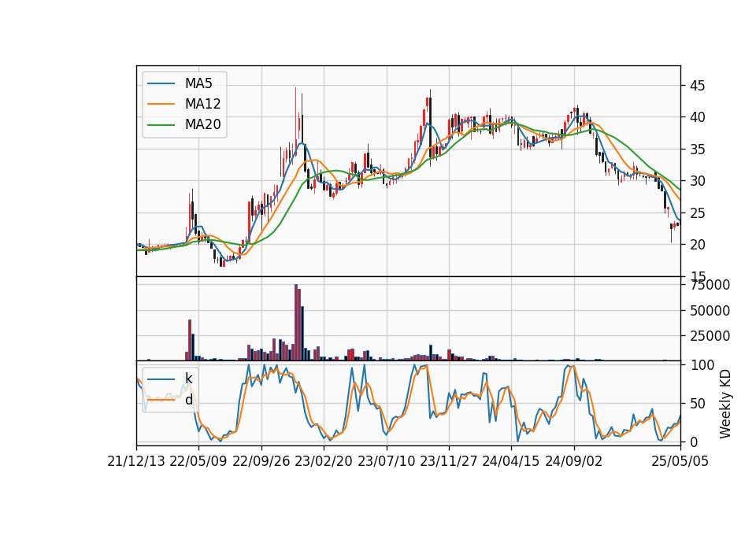Click the Weekly KD axis label
Image resolution: width=756 pixels, height=543 pixels.
724,404
